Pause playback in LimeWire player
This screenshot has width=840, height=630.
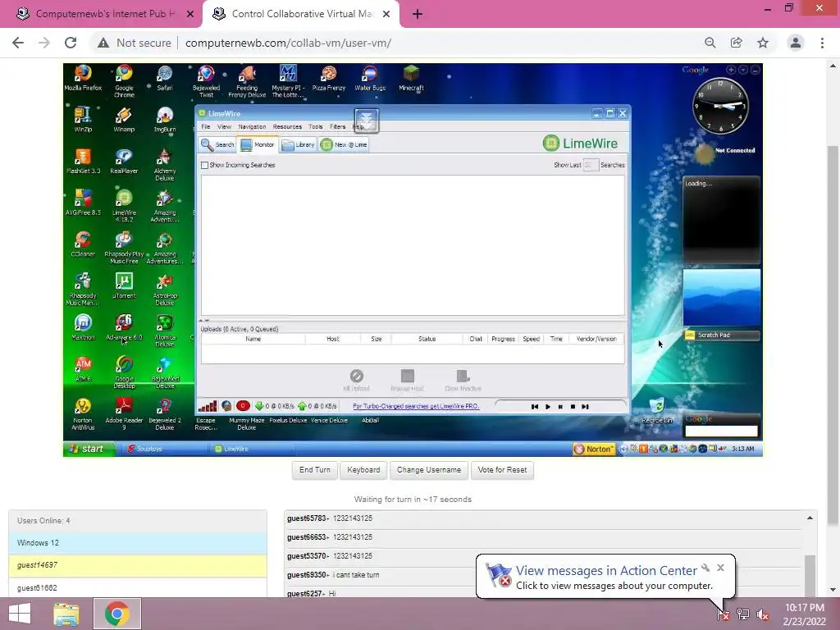pos(560,407)
